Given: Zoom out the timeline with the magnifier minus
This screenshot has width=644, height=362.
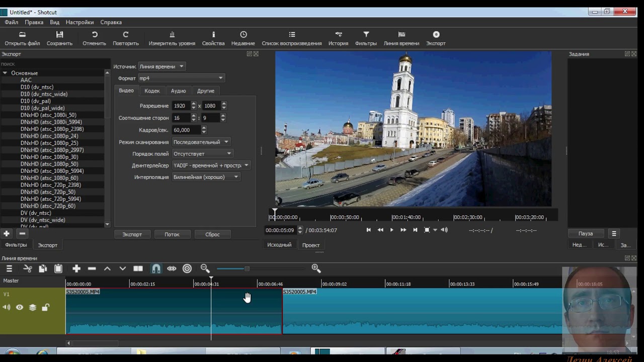Looking at the screenshot, I should [x=205, y=268].
